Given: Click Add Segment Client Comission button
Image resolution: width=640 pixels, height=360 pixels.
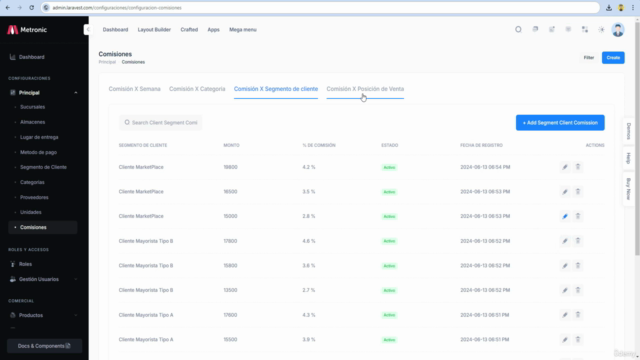Looking at the screenshot, I should click(560, 122).
